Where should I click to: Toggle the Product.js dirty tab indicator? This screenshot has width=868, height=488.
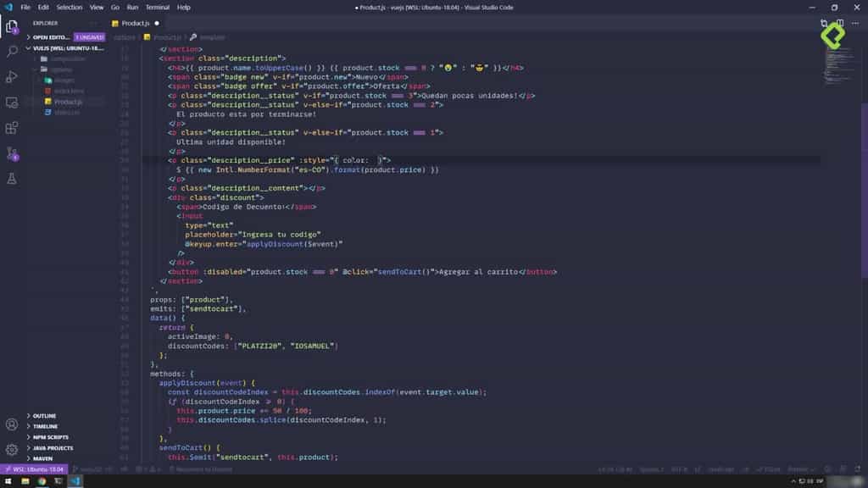157,24
